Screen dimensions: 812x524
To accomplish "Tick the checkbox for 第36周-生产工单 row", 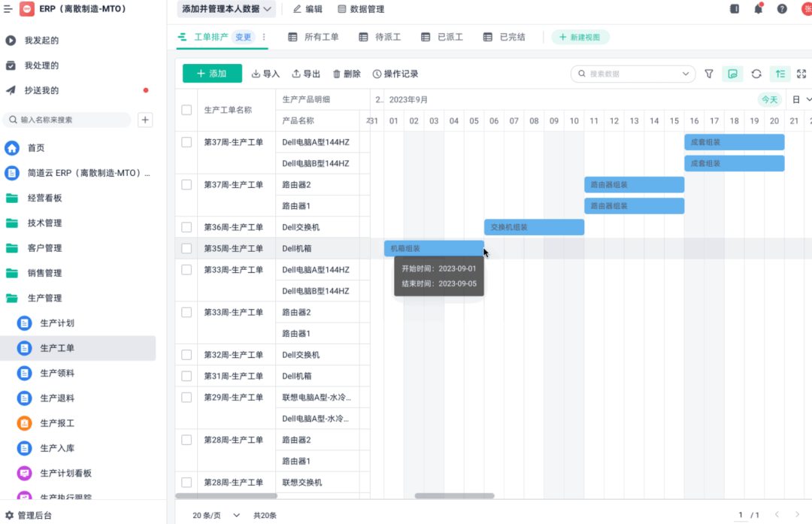I will click(x=186, y=227).
